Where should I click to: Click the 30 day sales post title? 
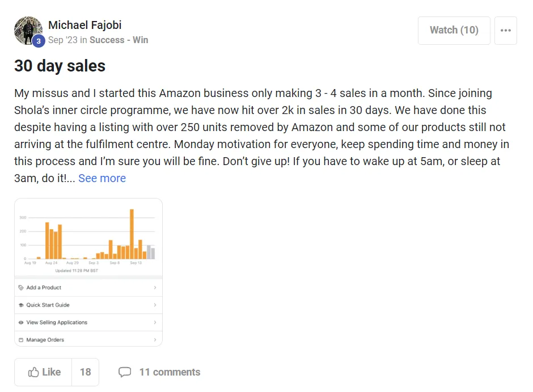coord(60,66)
